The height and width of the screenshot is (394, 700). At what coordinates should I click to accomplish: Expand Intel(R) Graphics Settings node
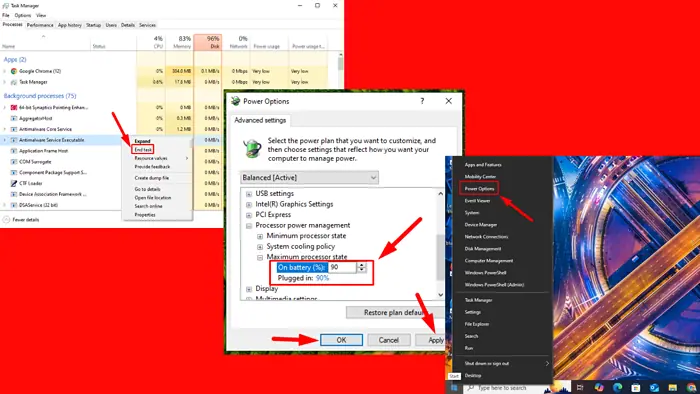(249, 204)
